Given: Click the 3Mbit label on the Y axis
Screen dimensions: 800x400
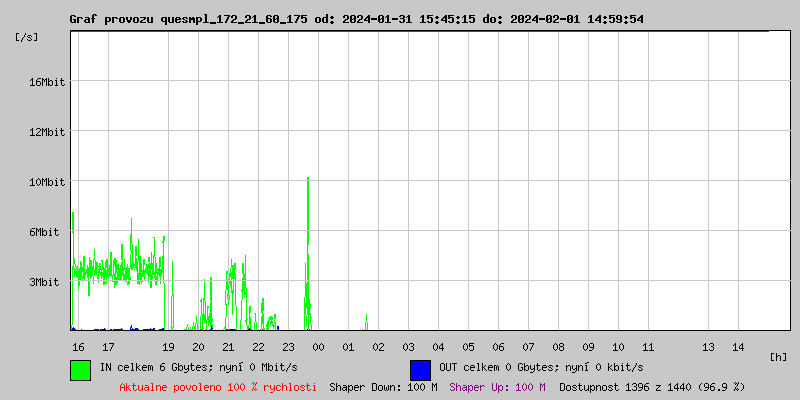Looking at the screenshot, I should (x=44, y=282).
